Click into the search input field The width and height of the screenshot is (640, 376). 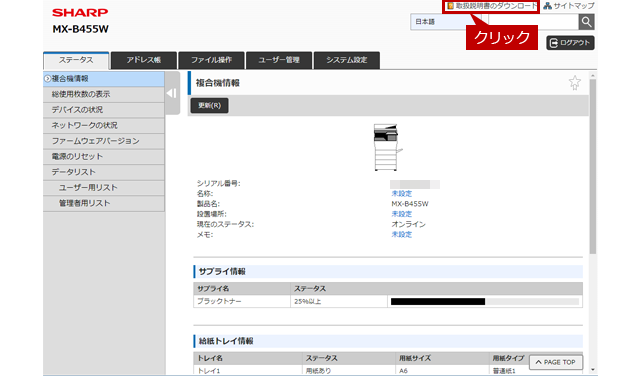click(533, 22)
